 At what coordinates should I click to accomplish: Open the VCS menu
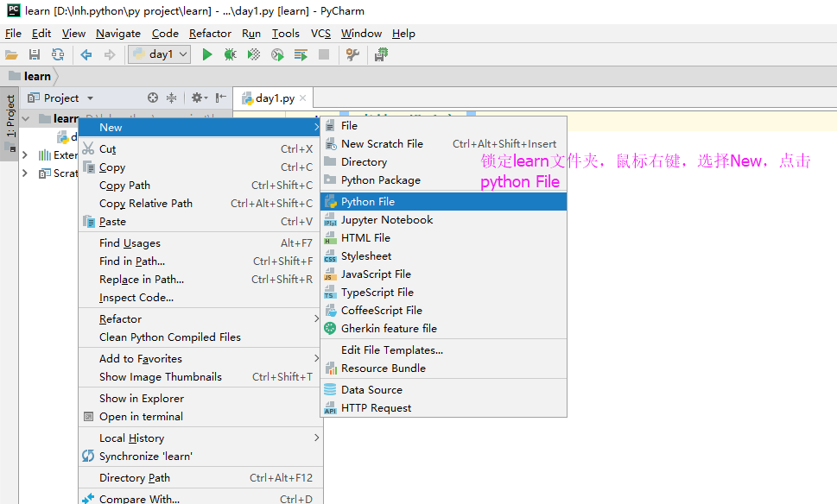(x=320, y=34)
